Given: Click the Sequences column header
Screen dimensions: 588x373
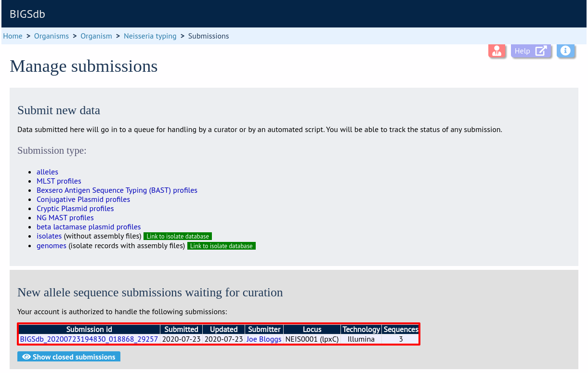Looking at the screenshot, I should (401, 330).
